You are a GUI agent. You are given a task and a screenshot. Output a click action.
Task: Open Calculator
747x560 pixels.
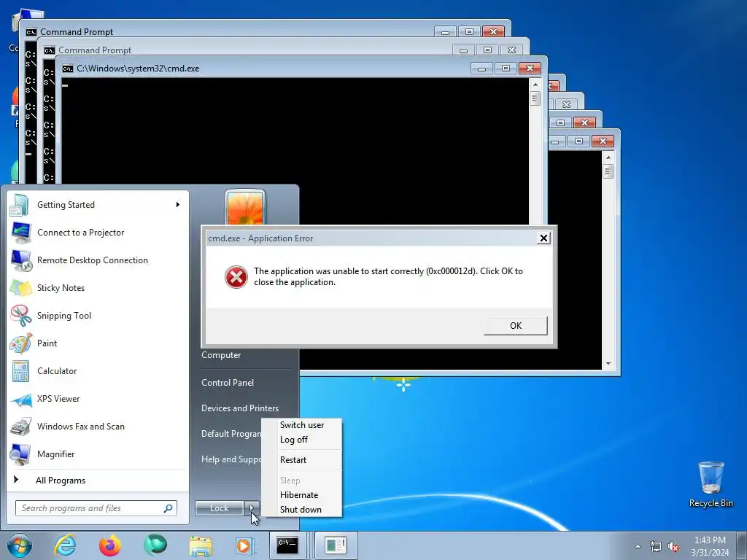pos(98,371)
